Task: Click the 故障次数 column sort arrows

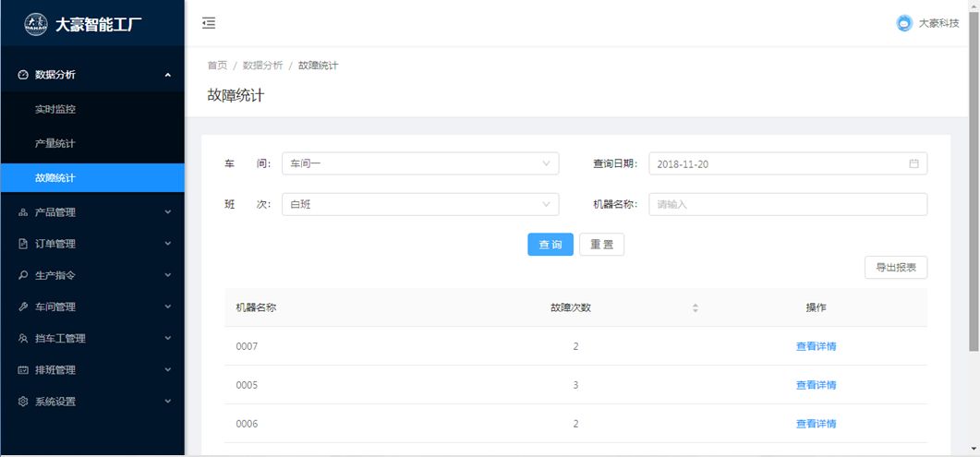Action: click(x=696, y=307)
